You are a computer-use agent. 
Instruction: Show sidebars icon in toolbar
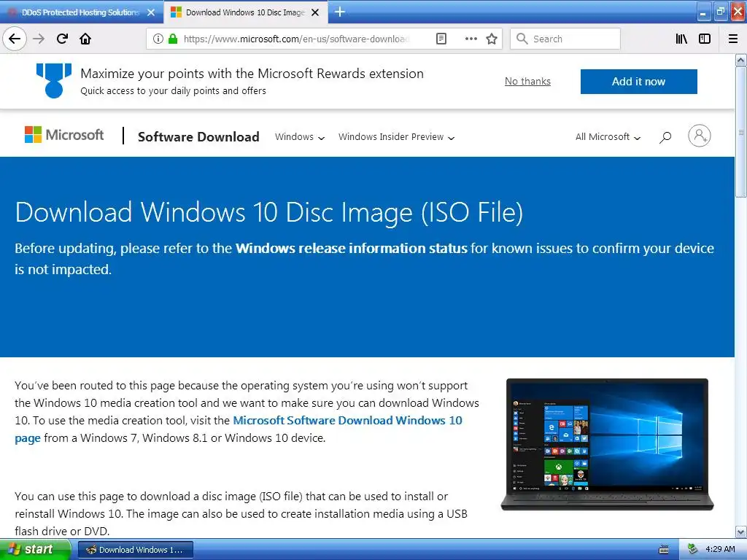click(705, 39)
